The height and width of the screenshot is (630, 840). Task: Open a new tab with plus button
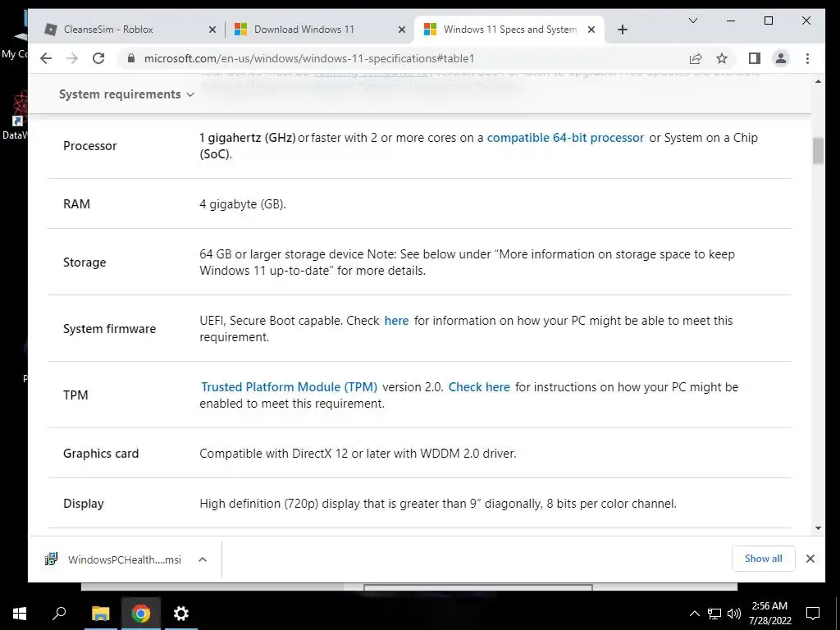click(x=622, y=30)
